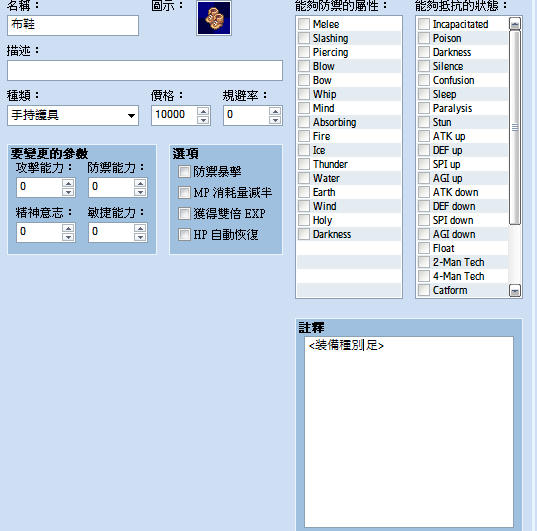Check the SPI up state checkbox
This screenshot has width=537, height=531.
coord(424,164)
